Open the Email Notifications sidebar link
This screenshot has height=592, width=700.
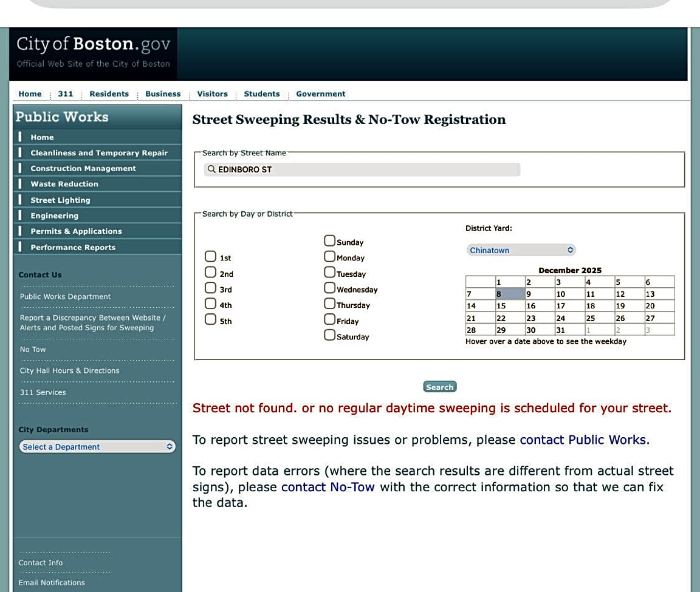point(52,583)
